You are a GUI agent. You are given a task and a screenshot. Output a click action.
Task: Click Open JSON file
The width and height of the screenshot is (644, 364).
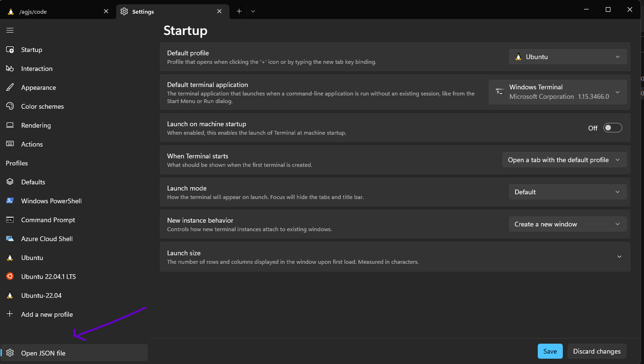[x=74, y=353]
